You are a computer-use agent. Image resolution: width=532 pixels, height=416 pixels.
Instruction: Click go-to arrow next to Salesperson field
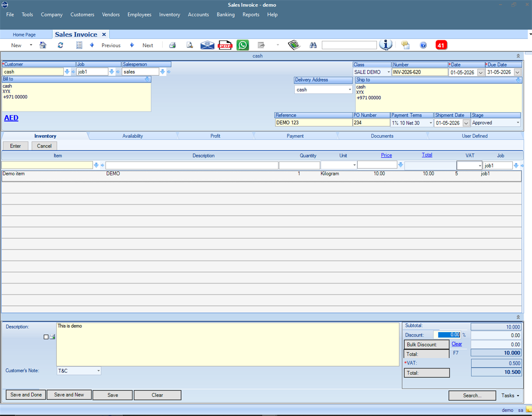click(169, 72)
